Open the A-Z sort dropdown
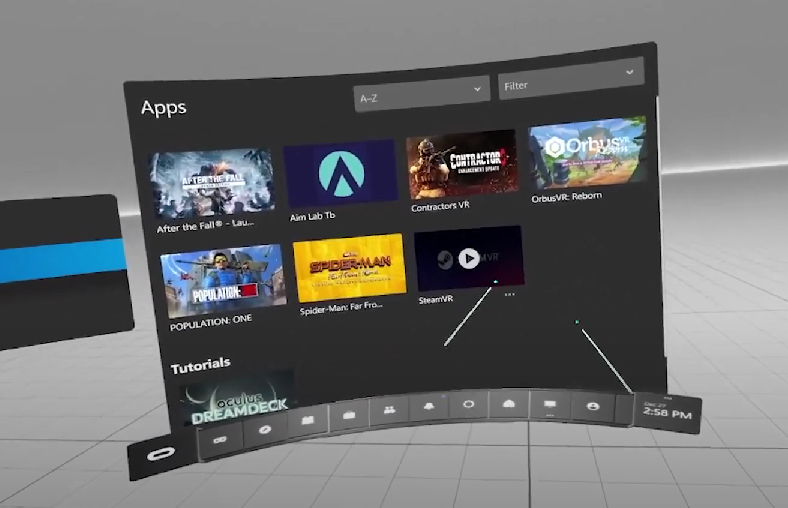Screen dimensions: 788x508 (422, 94)
